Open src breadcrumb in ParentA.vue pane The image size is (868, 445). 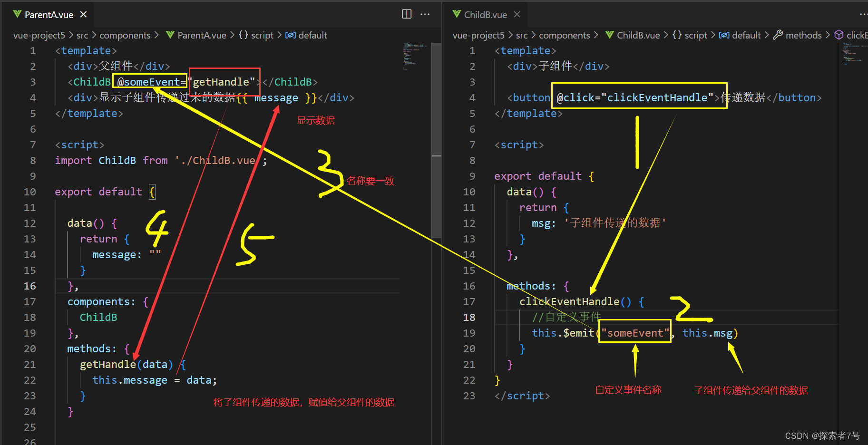point(82,35)
